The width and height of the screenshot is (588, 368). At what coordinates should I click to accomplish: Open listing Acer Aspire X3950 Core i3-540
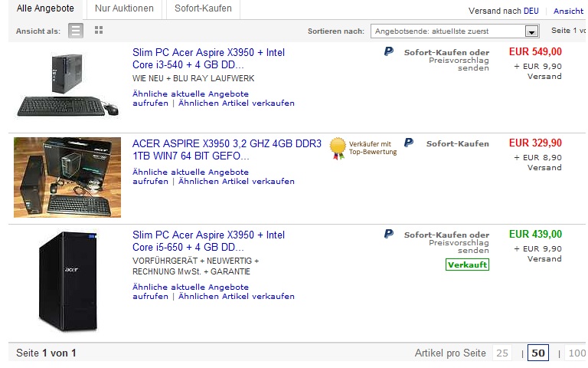point(208,58)
